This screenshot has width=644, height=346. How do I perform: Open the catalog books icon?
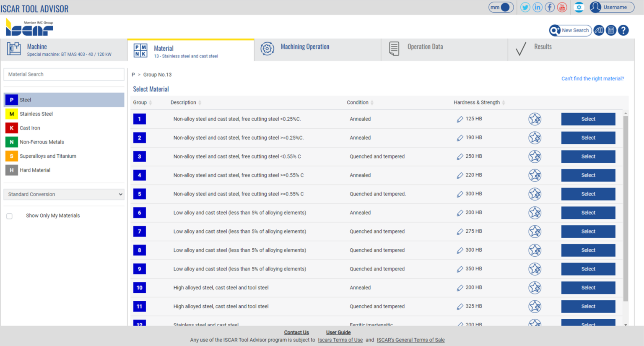click(599, 30)
